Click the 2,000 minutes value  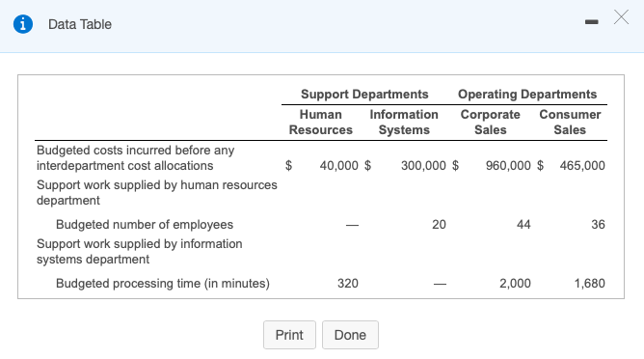coord(515,284)
